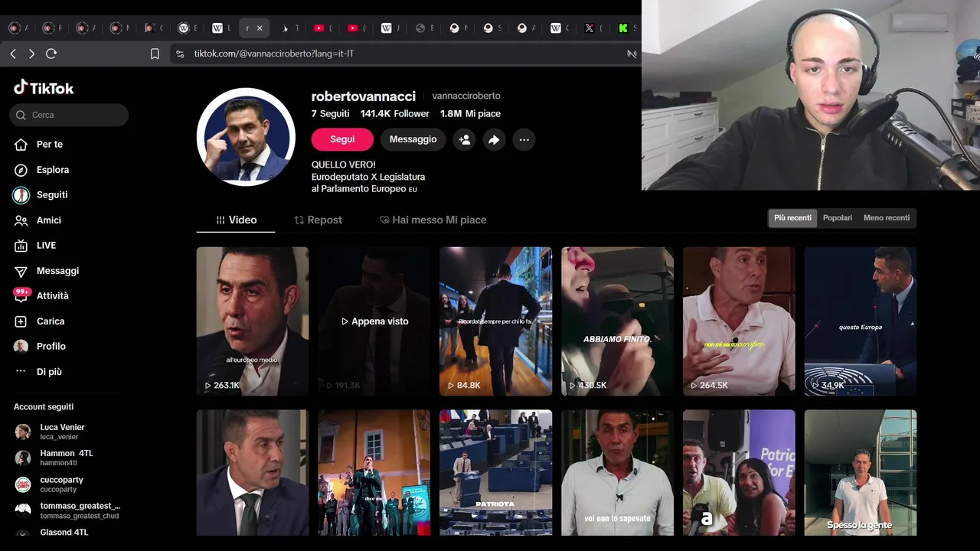Image resolution: width=980 pixels, height=551 pixels.
Task: Select the Repost tab
Action: coord(318,220)
